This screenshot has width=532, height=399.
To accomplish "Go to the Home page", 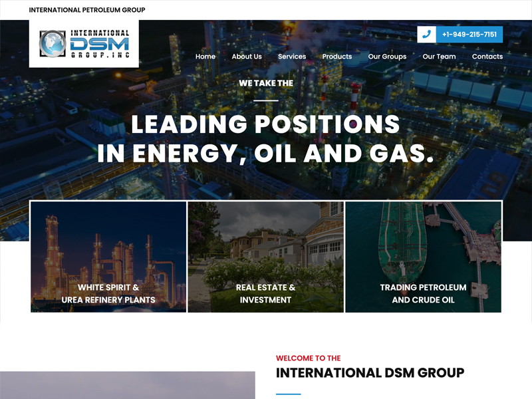I will coord(205,57).
